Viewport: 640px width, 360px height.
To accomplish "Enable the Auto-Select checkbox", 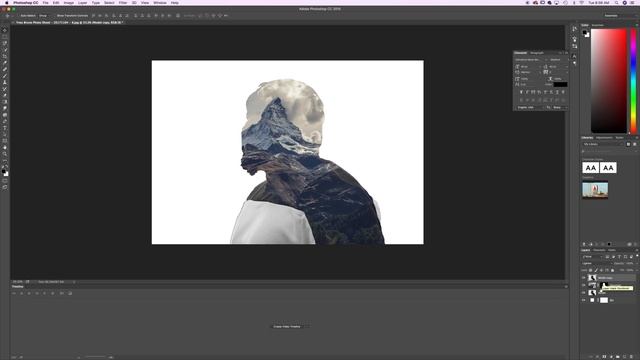I will click(18, 16).
